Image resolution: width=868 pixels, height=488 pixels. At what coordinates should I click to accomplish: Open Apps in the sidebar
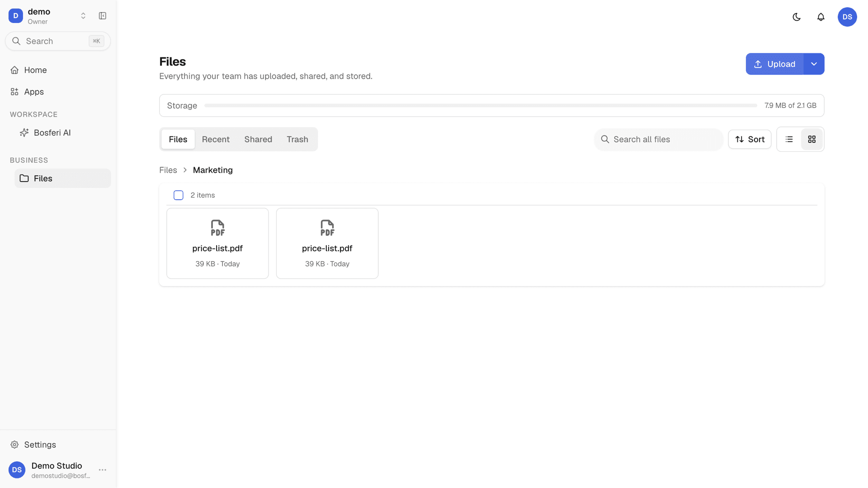tap(58, 92)
